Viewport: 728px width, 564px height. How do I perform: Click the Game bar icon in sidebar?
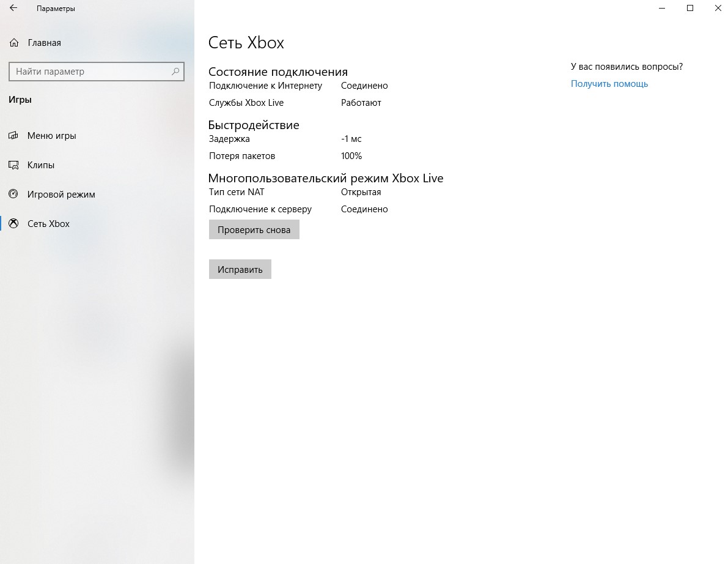tap(14, 136)
